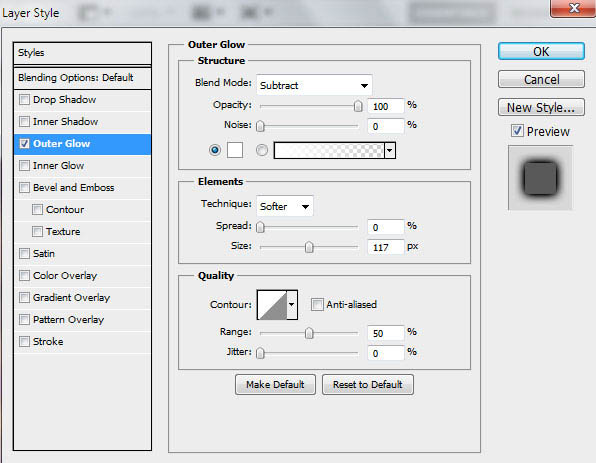Click the white glow color swatch
The width and height of the screenshot is (596, 463).
click(x=235, y=150)
